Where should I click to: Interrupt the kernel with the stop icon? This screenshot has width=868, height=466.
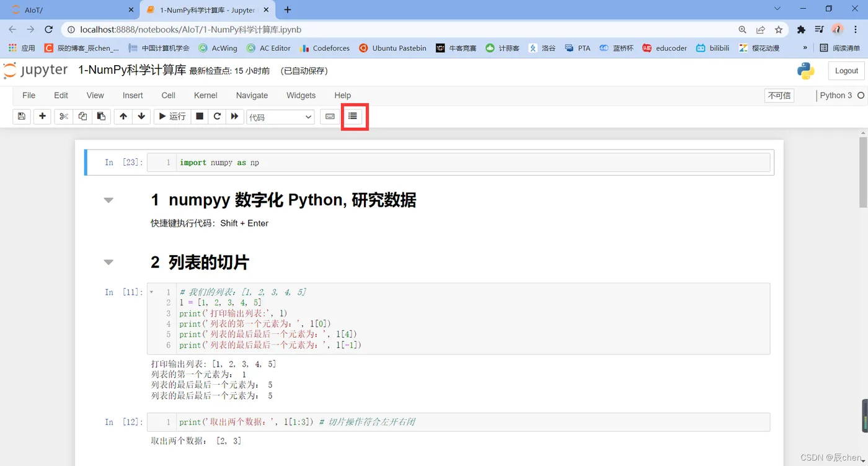coord(200,116)
